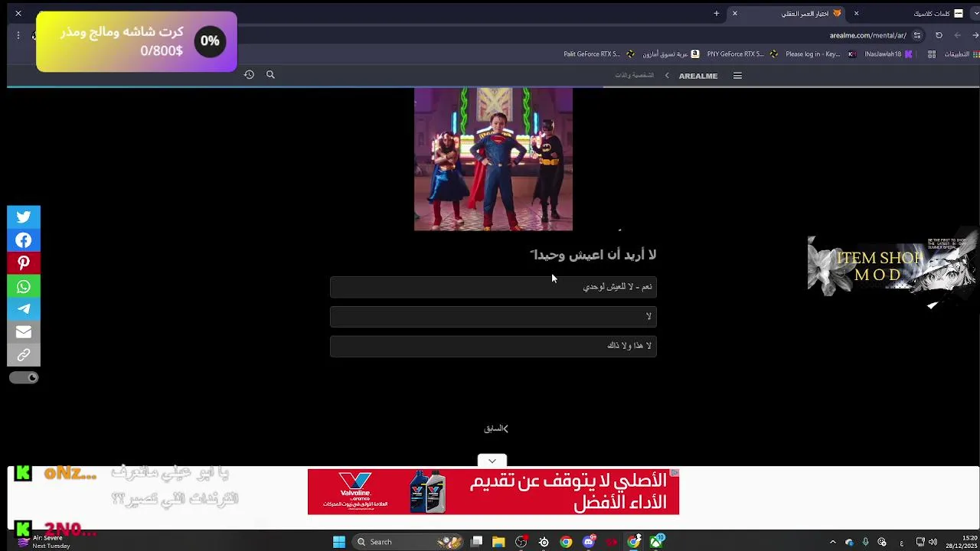
Task: Copy page link icon in share sidebar
Action: pyautogui.click(x=24, y=355)
